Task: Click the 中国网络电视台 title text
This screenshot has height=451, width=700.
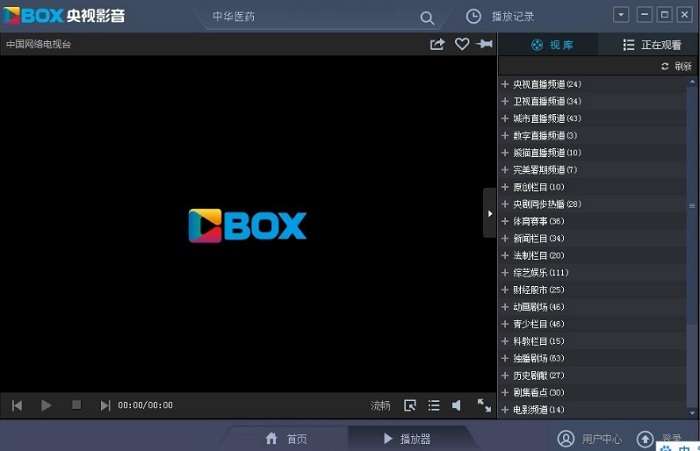Action: click(38, 44)
